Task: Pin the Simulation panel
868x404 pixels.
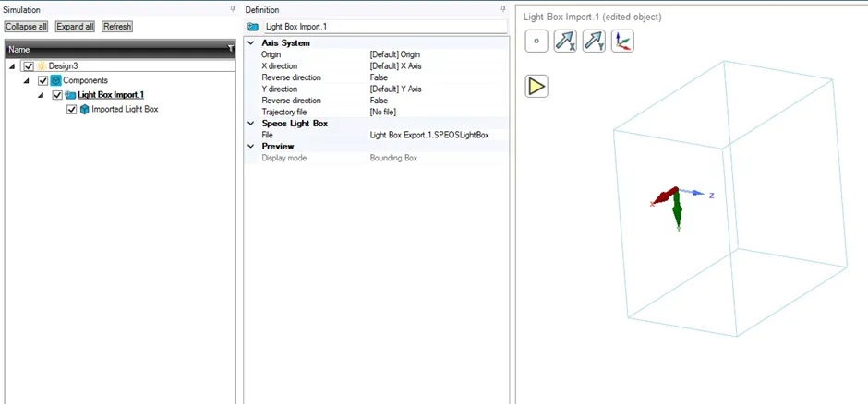Action: point(233,9)
